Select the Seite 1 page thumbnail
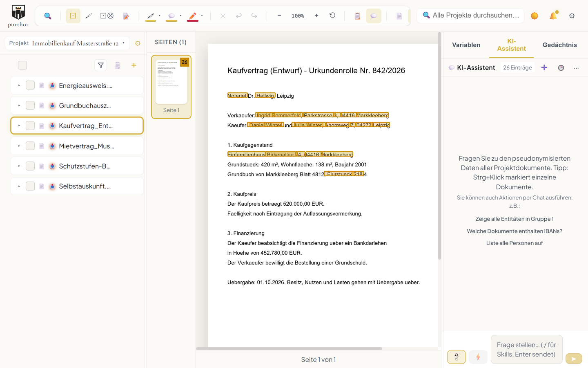This screenshot has width=588, height=368. [171, 87]
